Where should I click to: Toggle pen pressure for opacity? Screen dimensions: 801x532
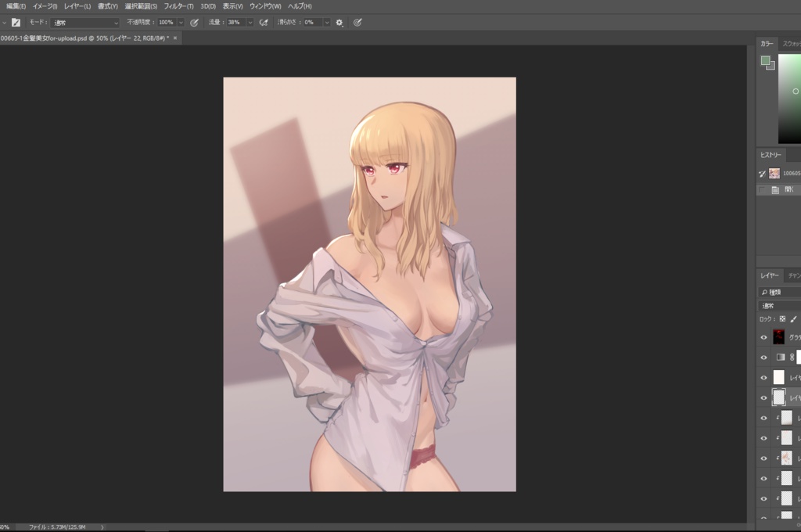(x=194, y=22)
